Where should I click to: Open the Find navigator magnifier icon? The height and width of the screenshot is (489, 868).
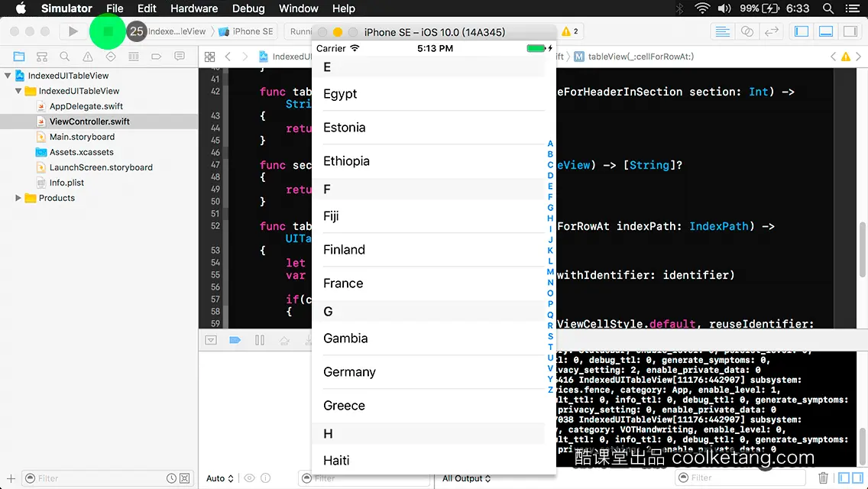point(64,57)
